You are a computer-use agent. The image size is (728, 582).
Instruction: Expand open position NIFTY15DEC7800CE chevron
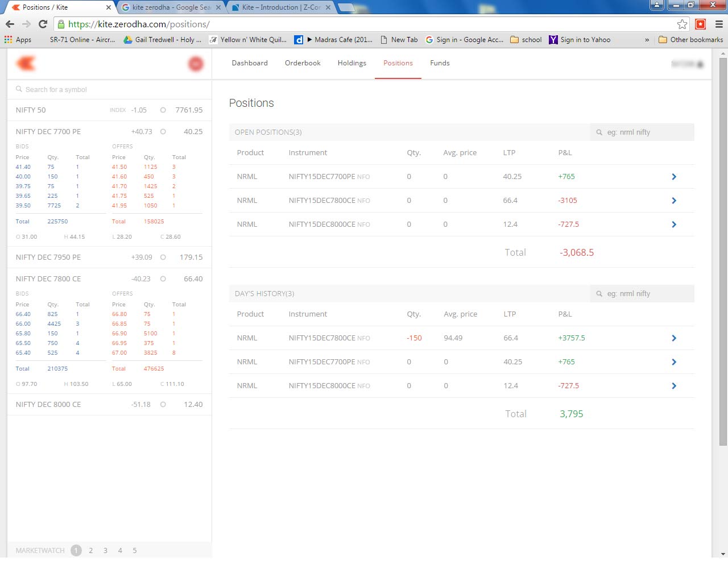point(674,201)
